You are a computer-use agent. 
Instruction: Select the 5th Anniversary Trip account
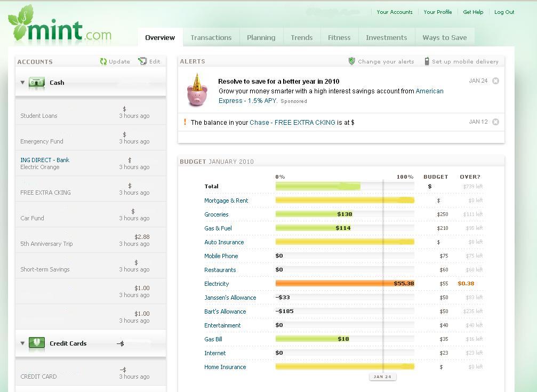[91, 240]
